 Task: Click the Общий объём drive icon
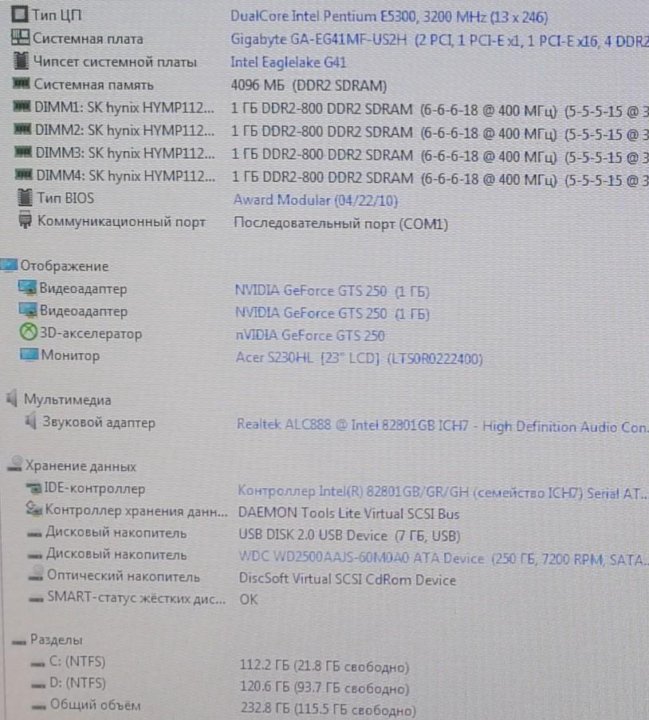[39, 707]
